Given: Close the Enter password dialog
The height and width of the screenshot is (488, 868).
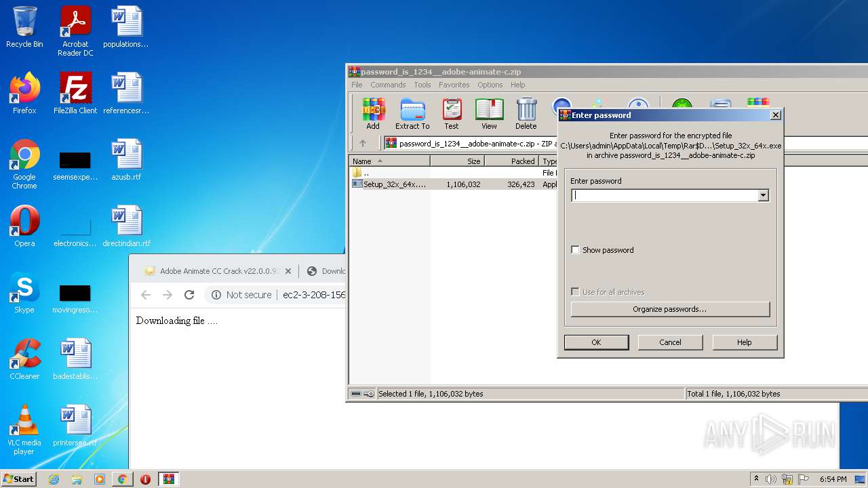Looking at the screenshot, I should point(776,115).
